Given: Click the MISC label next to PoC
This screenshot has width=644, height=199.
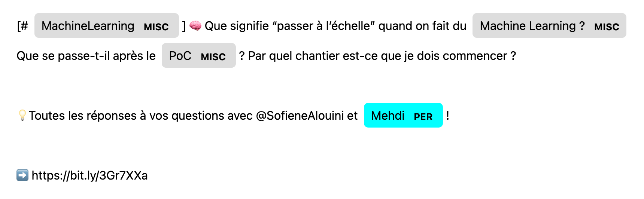Looking at the screenshot, I should click(213, 57).
